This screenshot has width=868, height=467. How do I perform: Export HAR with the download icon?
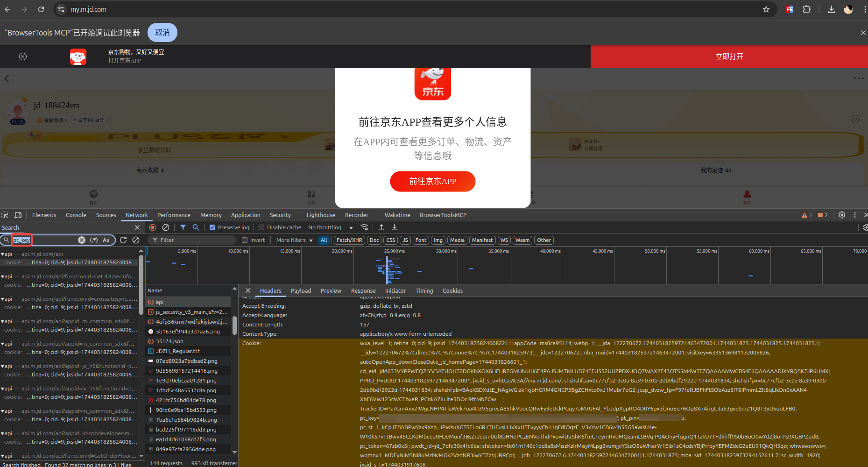pos(395,227)
